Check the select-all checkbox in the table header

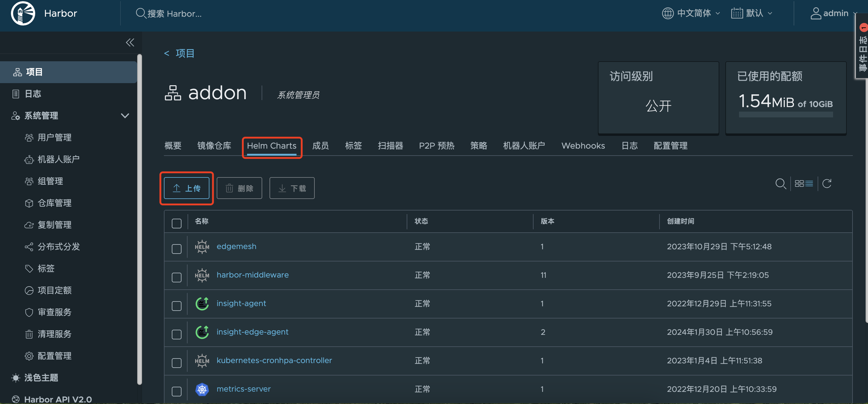click(x=176, y=223)
